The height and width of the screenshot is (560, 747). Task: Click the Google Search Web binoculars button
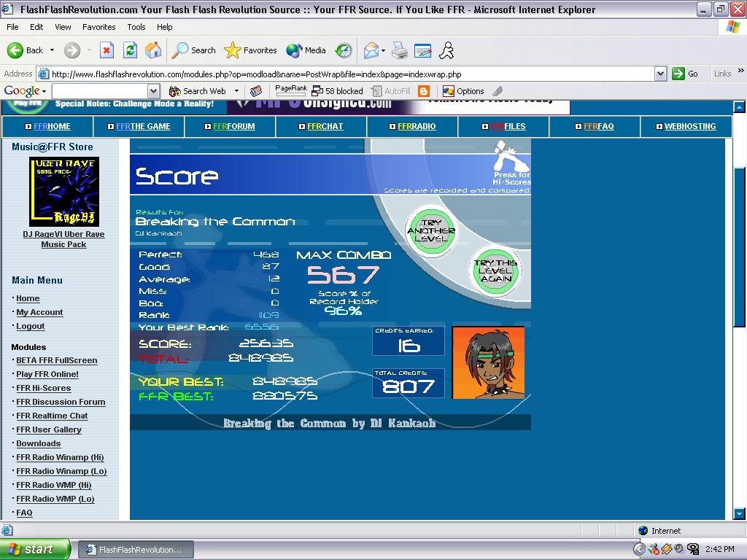pos(197,91)
